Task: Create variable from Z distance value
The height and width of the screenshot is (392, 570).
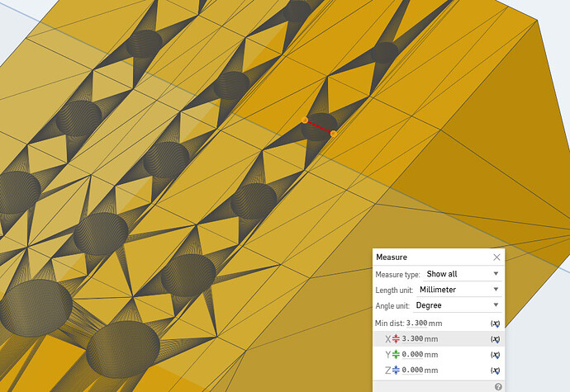Action: click(495, 371)
